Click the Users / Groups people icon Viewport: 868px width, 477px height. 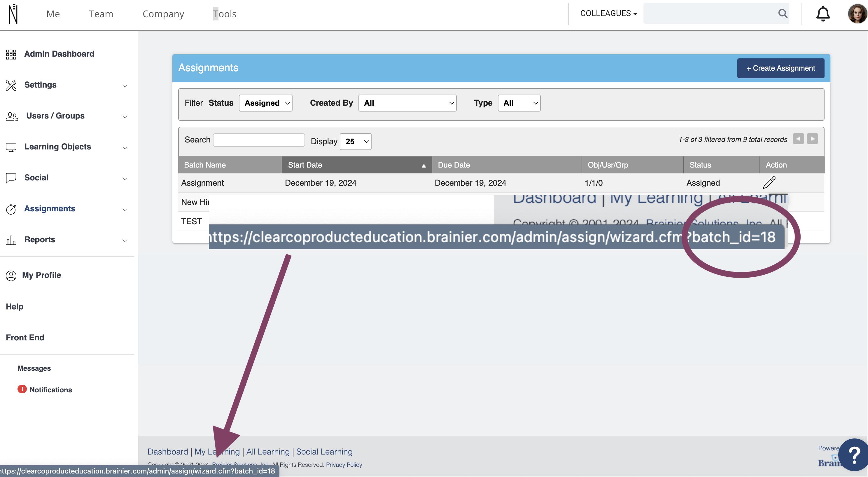pyautogui.click(x=12, y=116)
